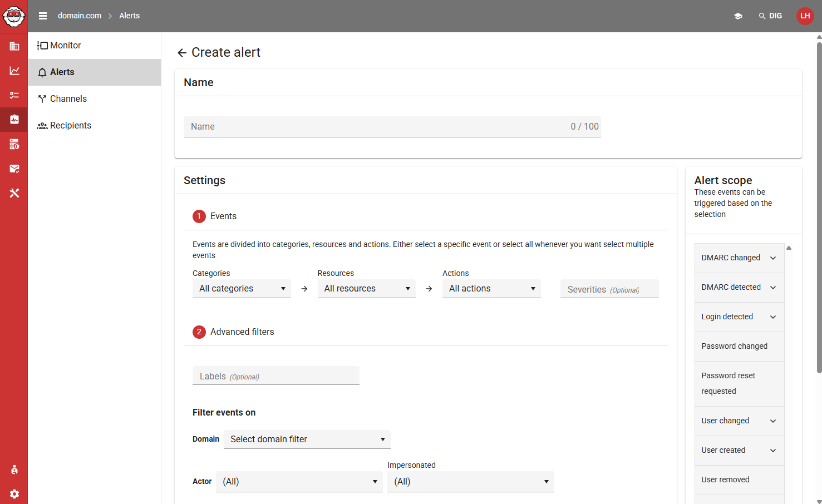Open the checklist/tasks sidebar icon
Viewport: 822px width, 504px height.
click(14, 95)
